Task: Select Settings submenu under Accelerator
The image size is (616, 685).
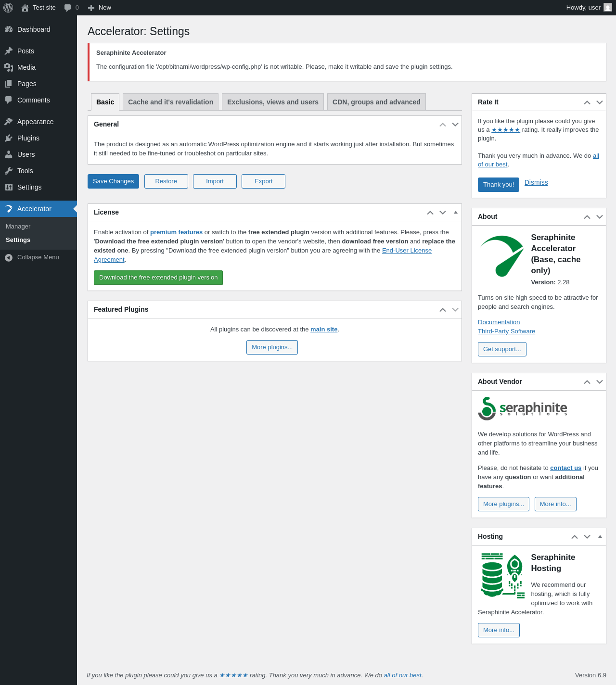Action: pos(38,240)
